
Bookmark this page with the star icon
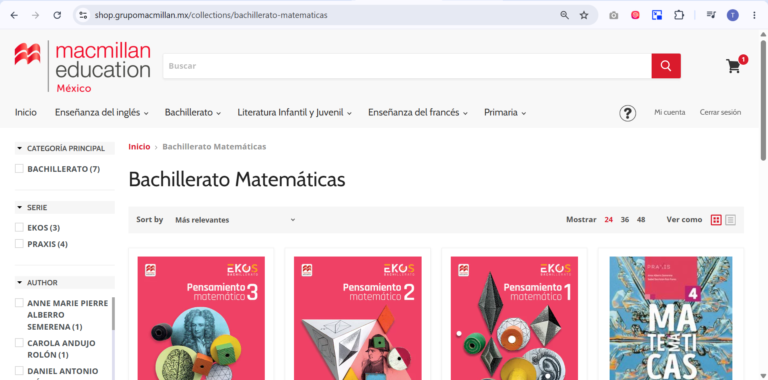click(x=584, y=15)
